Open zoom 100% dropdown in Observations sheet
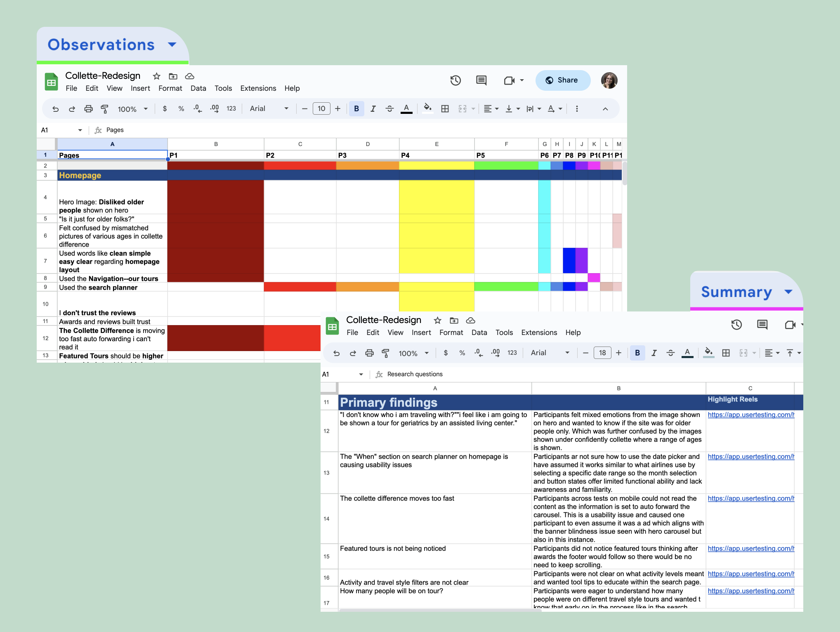The image size is (840, 632). coord(132,109)
